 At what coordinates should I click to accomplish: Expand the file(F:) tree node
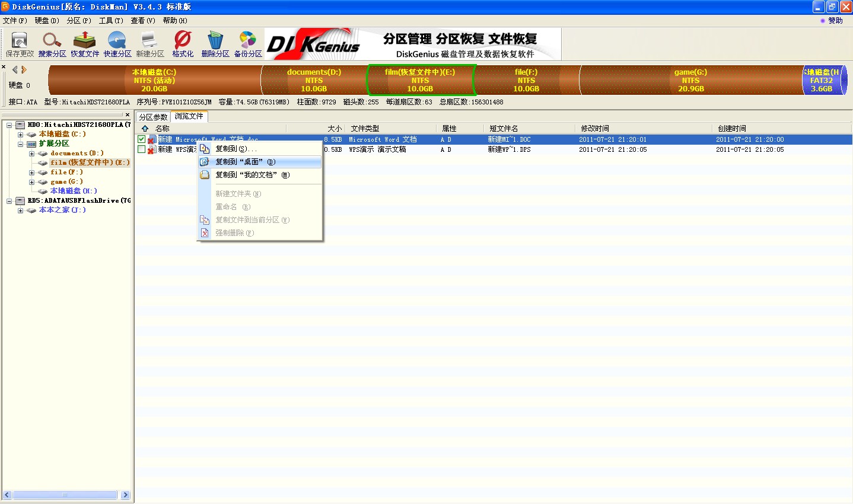31,173
